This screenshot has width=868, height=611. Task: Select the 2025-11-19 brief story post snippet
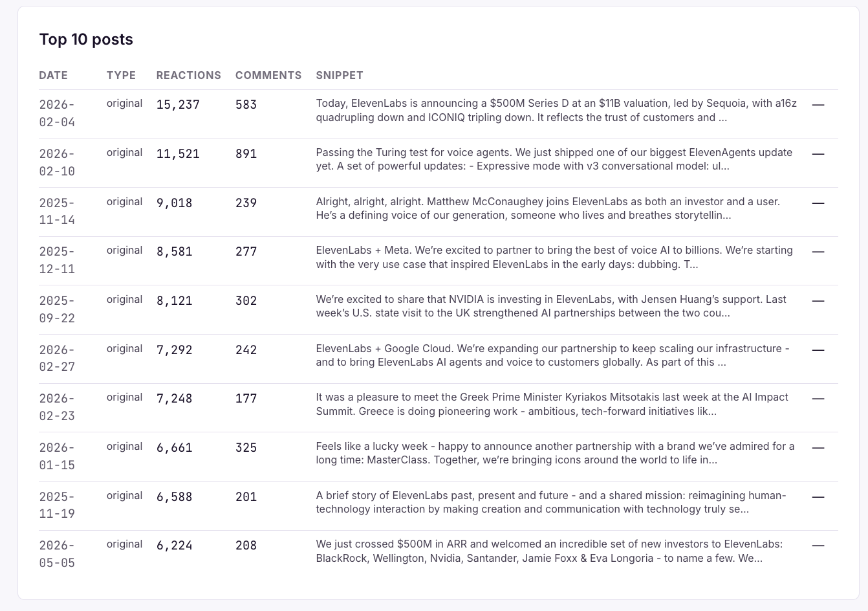point(551,502)
